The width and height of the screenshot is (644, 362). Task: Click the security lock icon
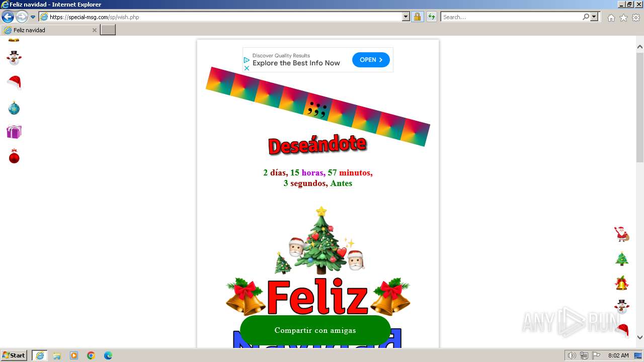click(417, 17)
